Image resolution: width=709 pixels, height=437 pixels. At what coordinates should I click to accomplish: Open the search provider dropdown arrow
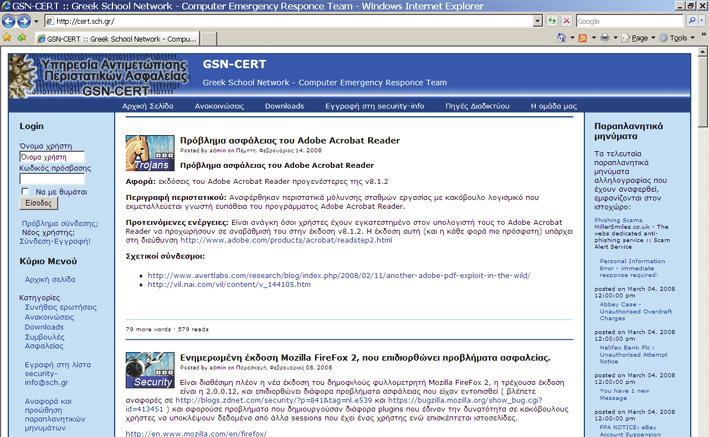[701, 21]
